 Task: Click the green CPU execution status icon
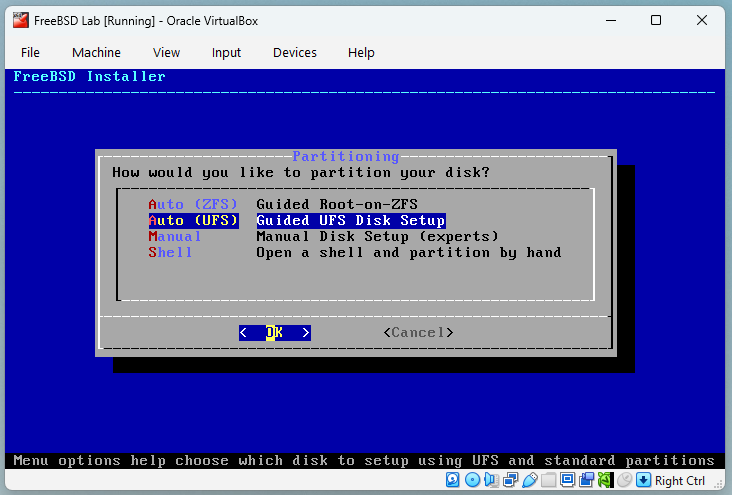point(605,480)
